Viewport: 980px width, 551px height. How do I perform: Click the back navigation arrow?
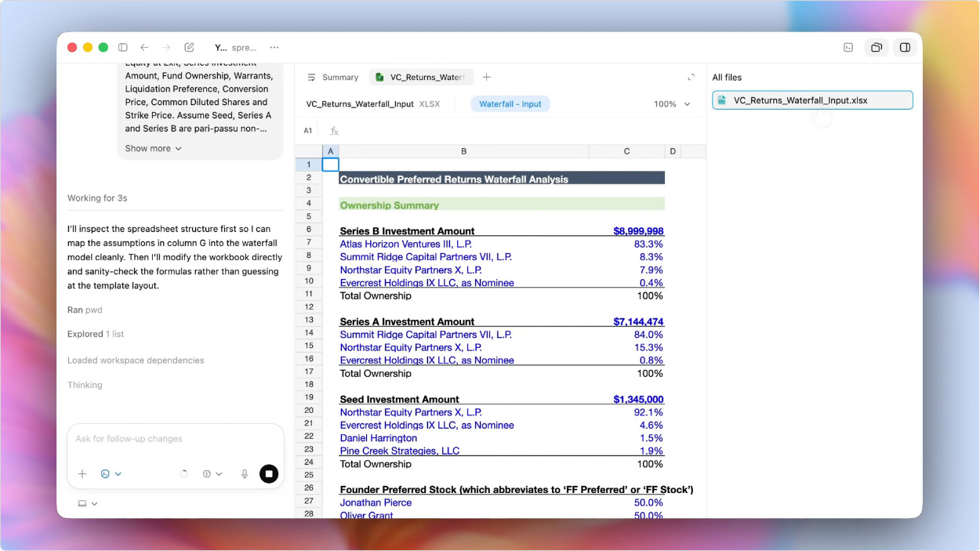pos(144,48)
